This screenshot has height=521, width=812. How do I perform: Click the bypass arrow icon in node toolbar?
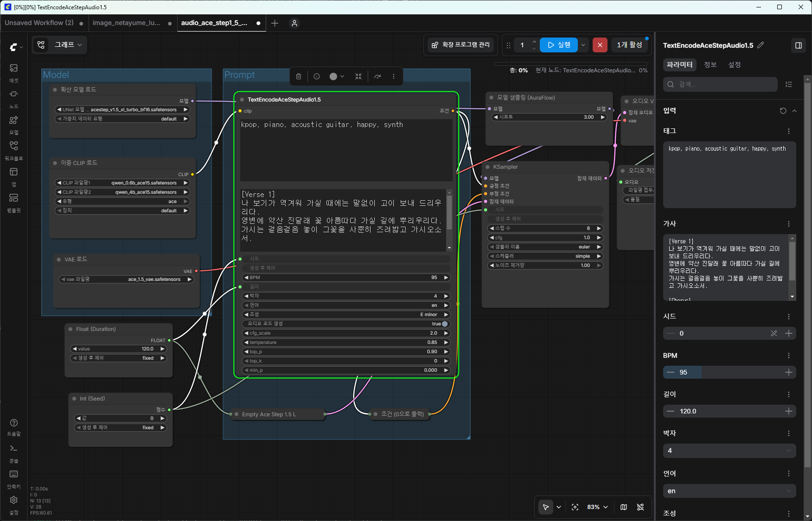[377, 76]
